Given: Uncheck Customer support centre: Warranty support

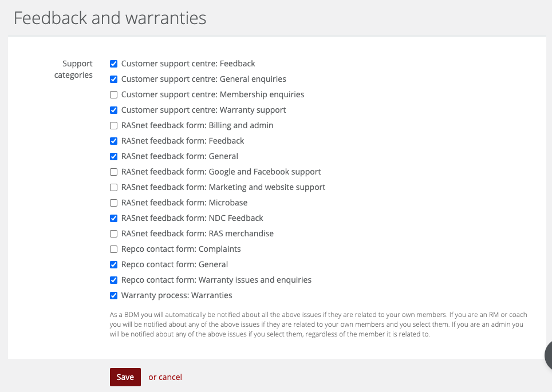Looking at the screenshot, I should pyautogui.click(x=113, y=110).
